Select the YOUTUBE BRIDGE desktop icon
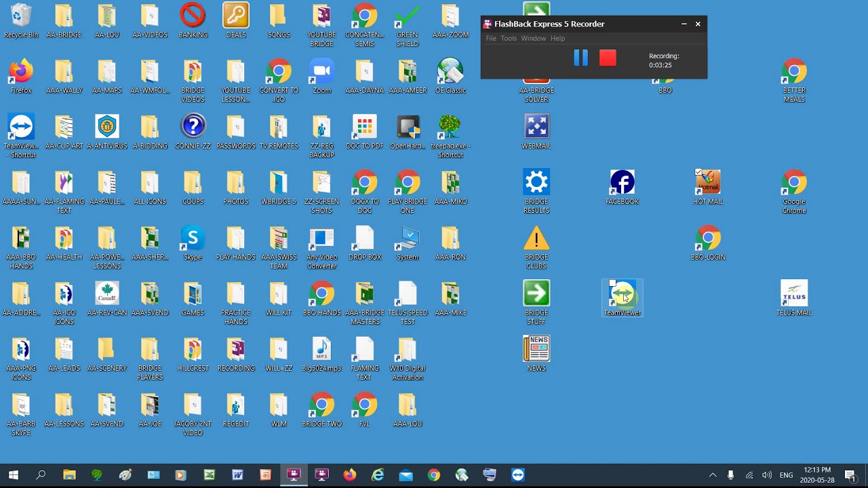 (321, 26)
